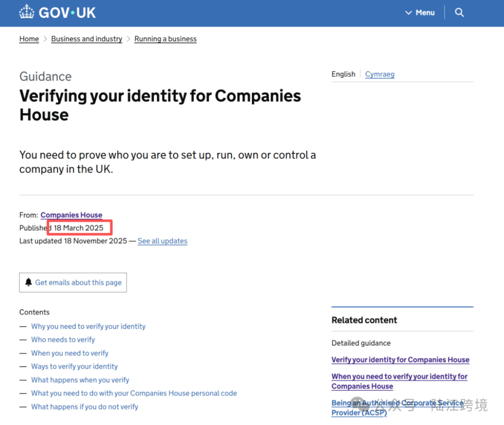The image size is (504, 425).
Task: Jump to Why you need to verify your identity
Action: coord(88,326)
